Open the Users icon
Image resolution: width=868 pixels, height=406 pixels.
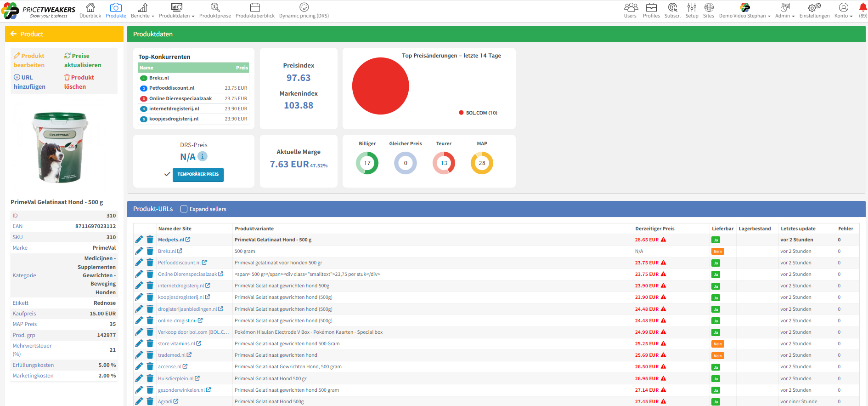pos(631,7)
